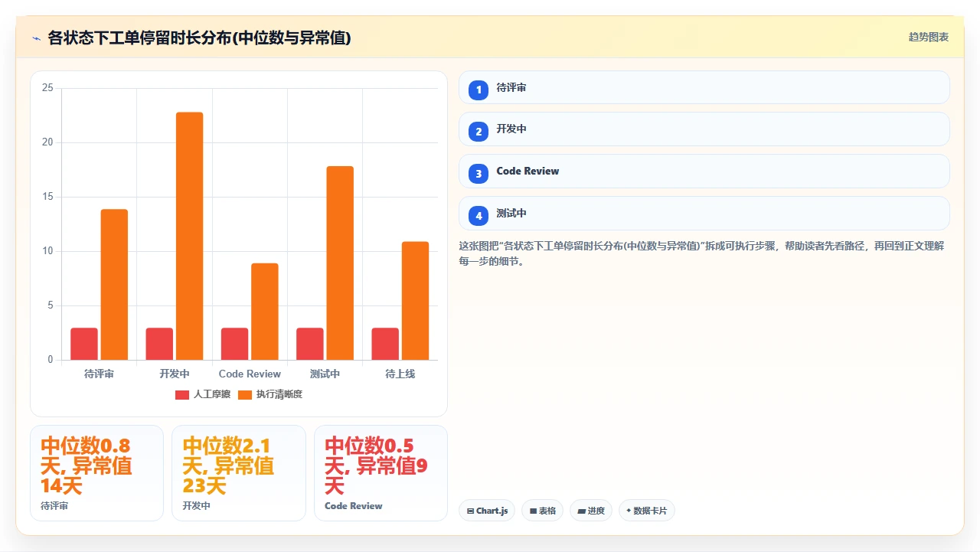The image size is (980, 552).
Task: Click the 测试中 x-axis label
Action: pos(325,374)
